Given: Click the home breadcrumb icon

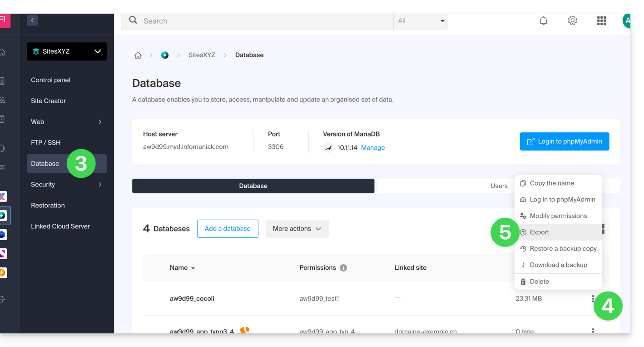Looking at the screenshot, I should 138,55.
